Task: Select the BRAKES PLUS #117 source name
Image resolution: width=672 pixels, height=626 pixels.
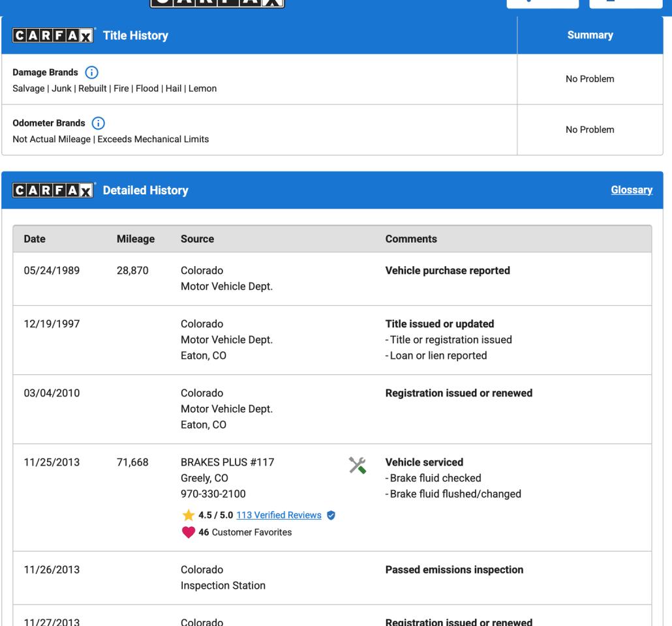Action: pyautogui.click(x=227, y=462)
